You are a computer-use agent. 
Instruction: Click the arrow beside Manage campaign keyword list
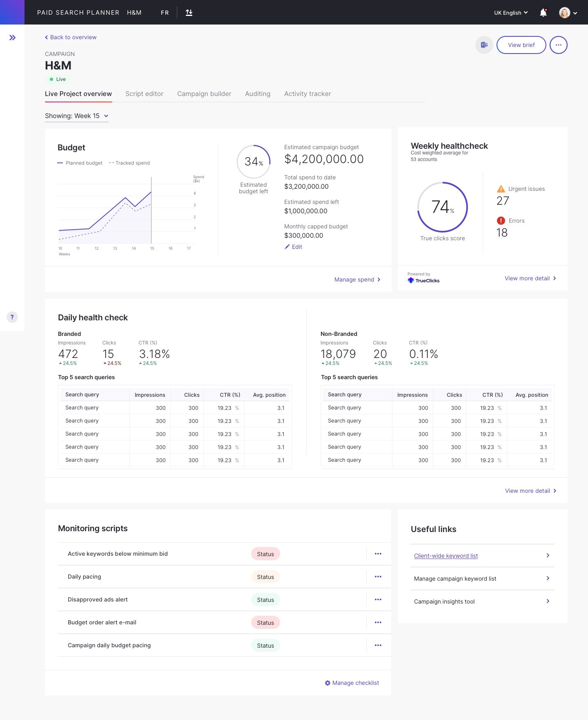(548, 578)
